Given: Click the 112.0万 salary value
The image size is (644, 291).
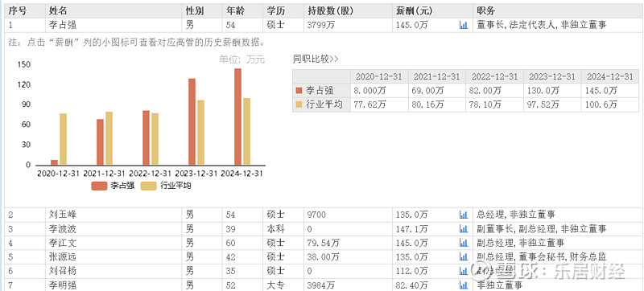Looking at the screenshot, I should point(412,271).
